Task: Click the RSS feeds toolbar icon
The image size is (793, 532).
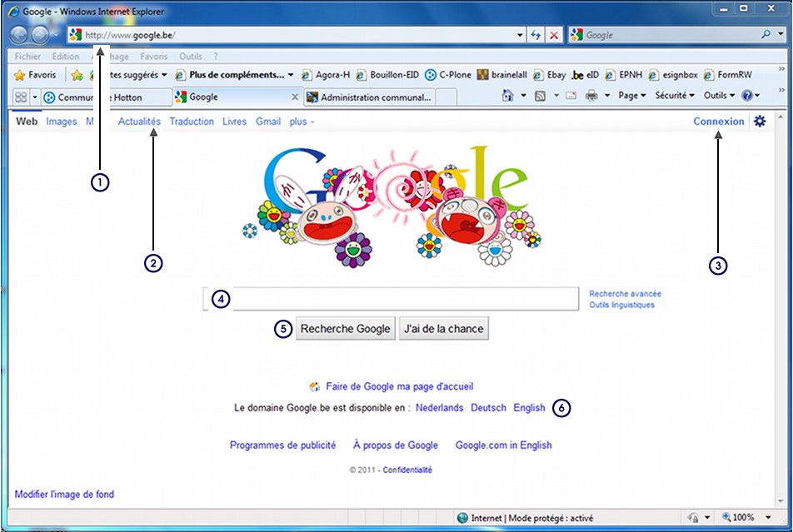Action: pyautogui.click(x=541, y=96)
